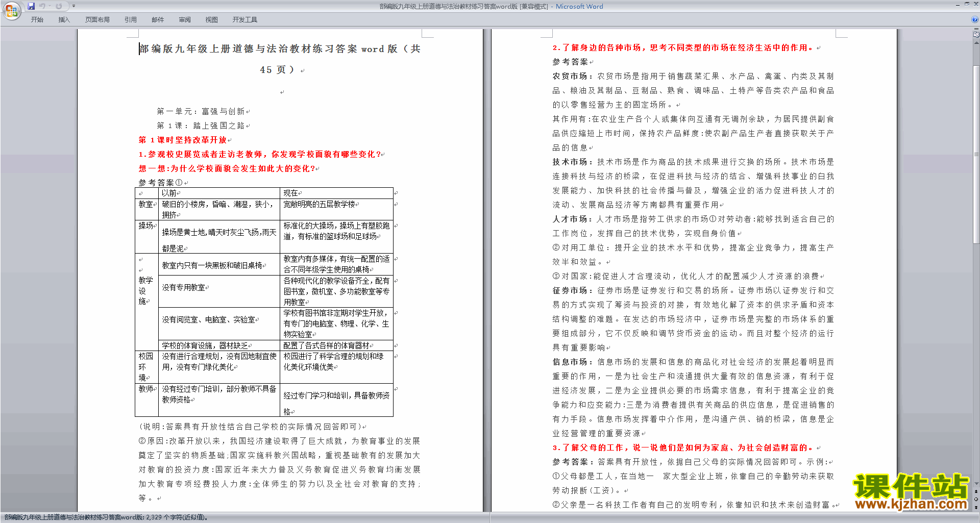Click the Undo icon

coord(42,6)
